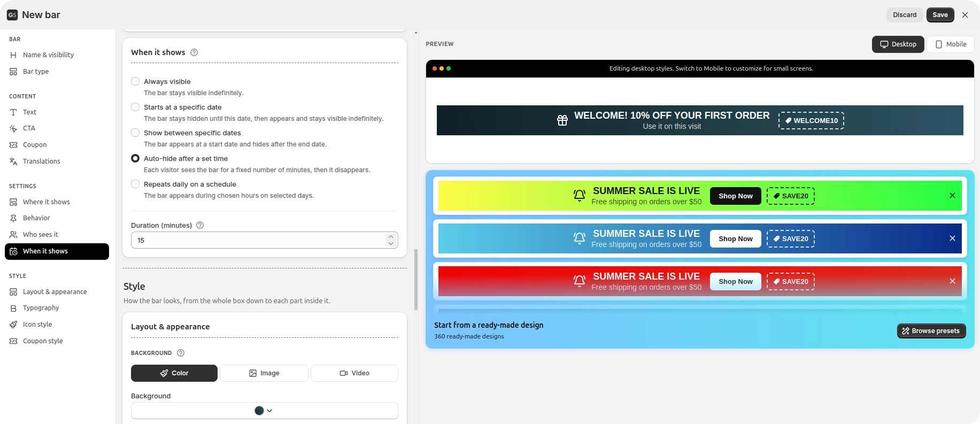Click the settings panel vertical scrollbar

click(x=416, y=279)
